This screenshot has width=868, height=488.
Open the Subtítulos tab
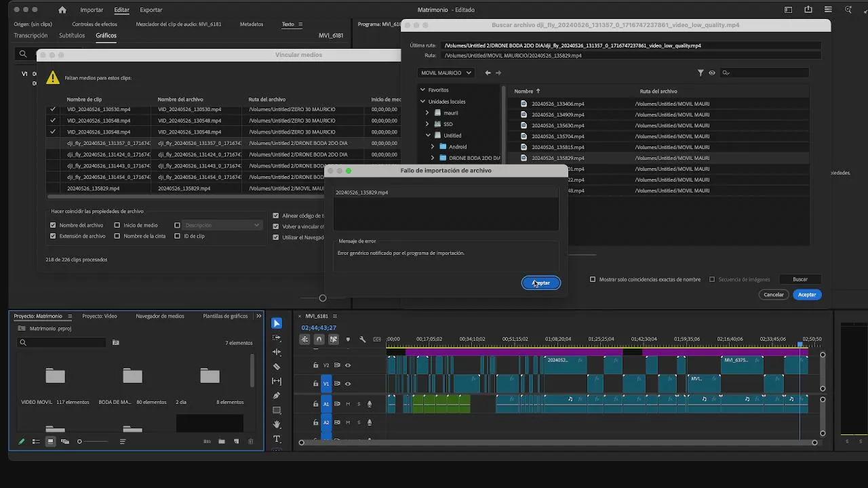click(x=72, y=35)
